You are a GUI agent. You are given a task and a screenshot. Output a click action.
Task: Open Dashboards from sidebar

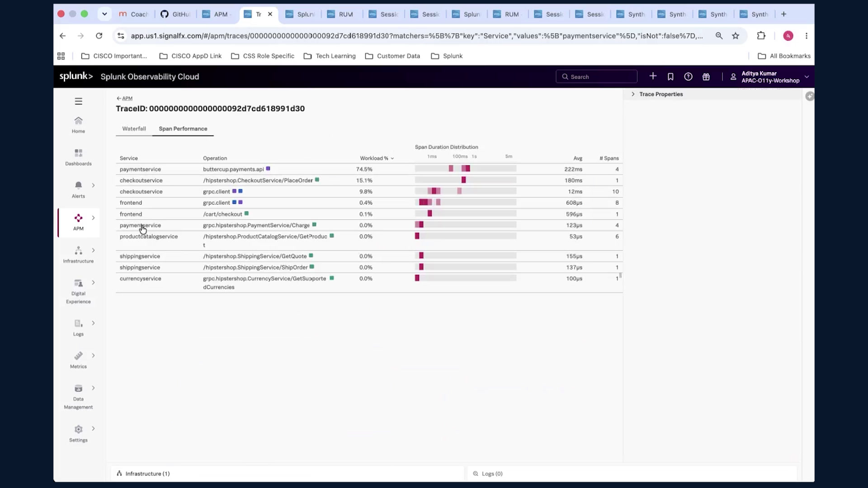[78, 157]
